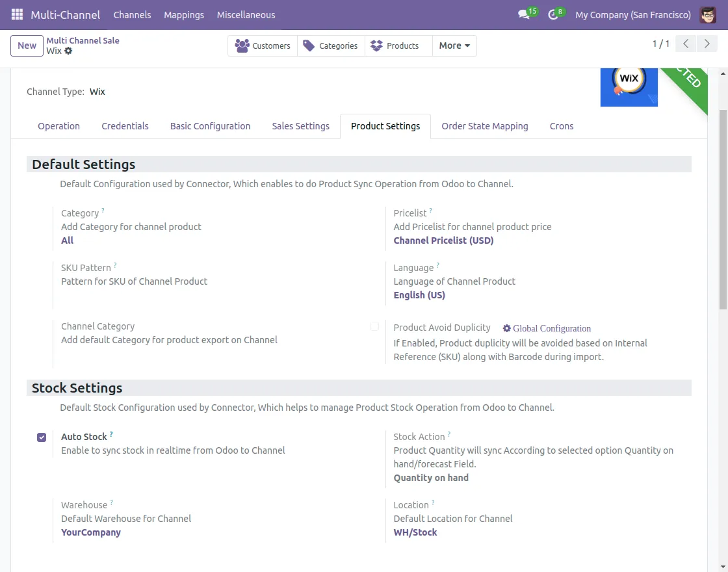Open Customers via its people icon
This screenshot has width=728, height=572.
tap(242, 45)
